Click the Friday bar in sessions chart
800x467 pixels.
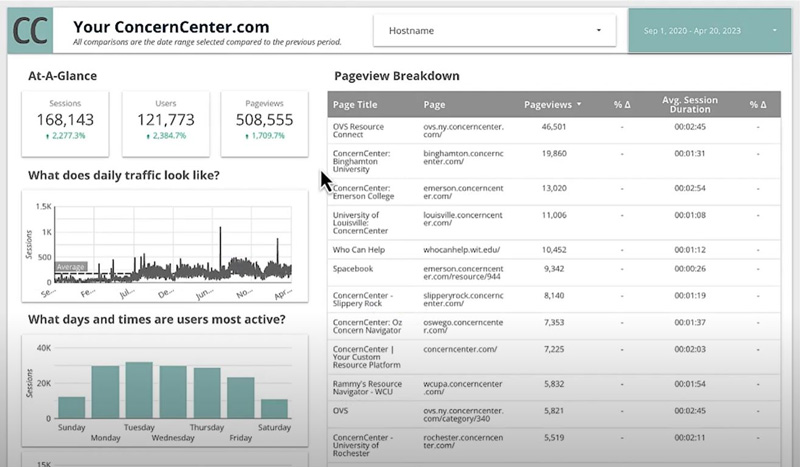coord(240,398)
